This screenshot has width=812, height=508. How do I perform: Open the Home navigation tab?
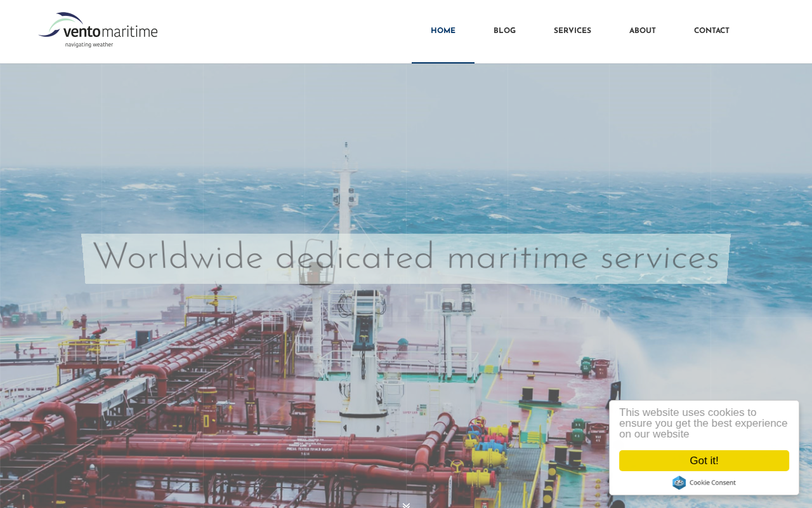click(443, 31)
